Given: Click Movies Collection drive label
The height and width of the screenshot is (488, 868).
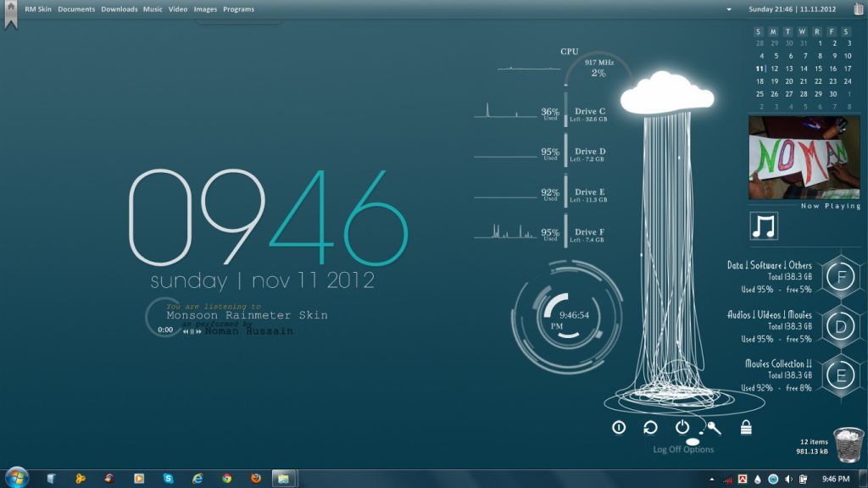Looking at the screenshot, I should tap(778, 364).
